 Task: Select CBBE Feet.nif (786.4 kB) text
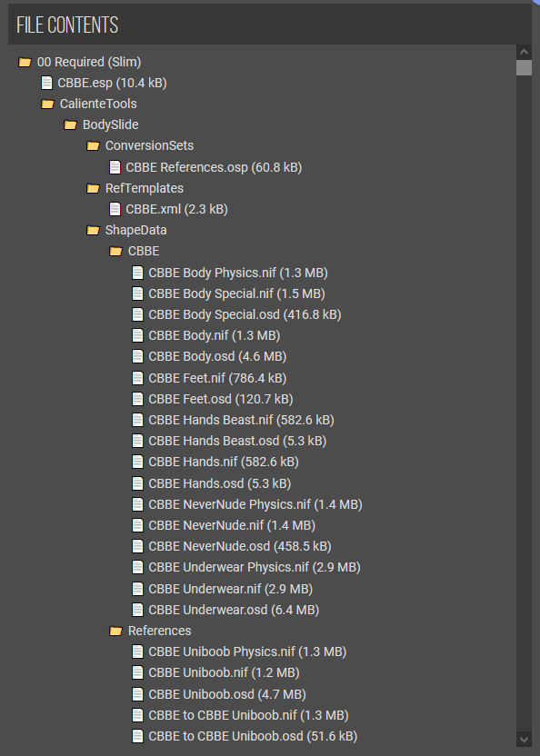[x=217, y=378]
